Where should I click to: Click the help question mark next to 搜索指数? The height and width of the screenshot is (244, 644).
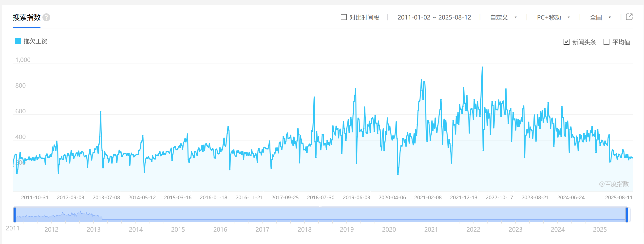(46, 17)
